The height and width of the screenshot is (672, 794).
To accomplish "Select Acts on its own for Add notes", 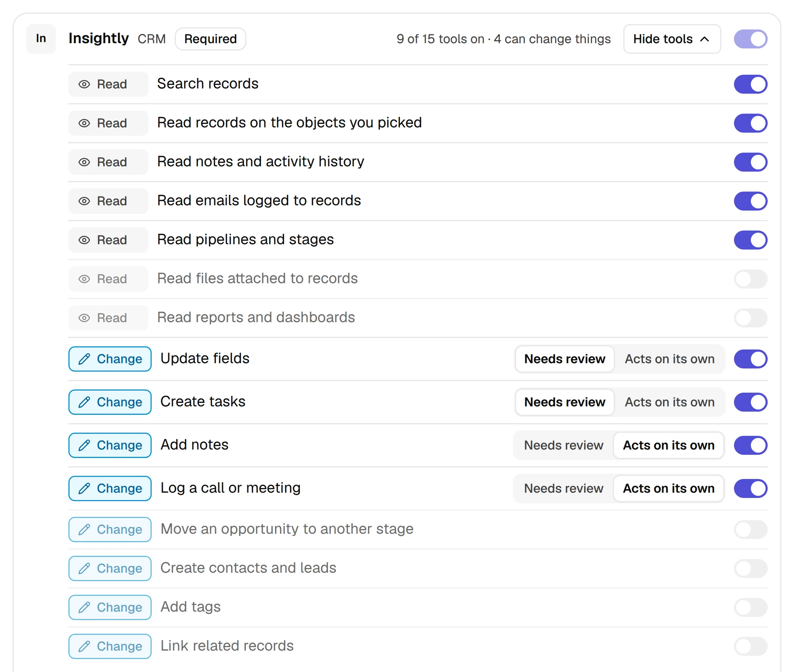I will [669, 445].
